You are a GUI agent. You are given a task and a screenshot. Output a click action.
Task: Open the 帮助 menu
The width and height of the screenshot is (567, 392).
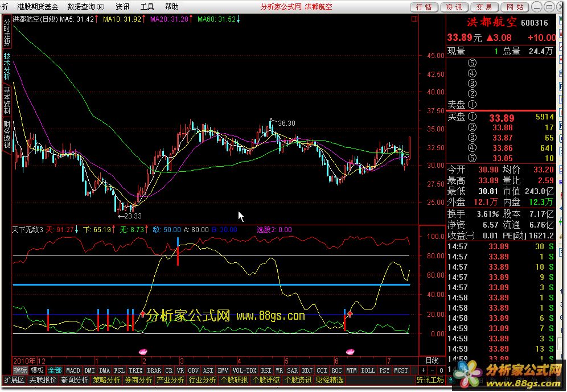(x=171, y=6)
